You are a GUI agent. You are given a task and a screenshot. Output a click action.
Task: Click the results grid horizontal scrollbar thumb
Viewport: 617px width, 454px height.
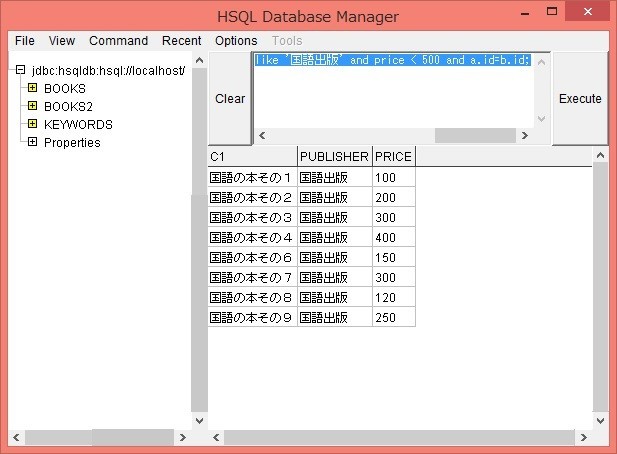[x=399, y=437]
